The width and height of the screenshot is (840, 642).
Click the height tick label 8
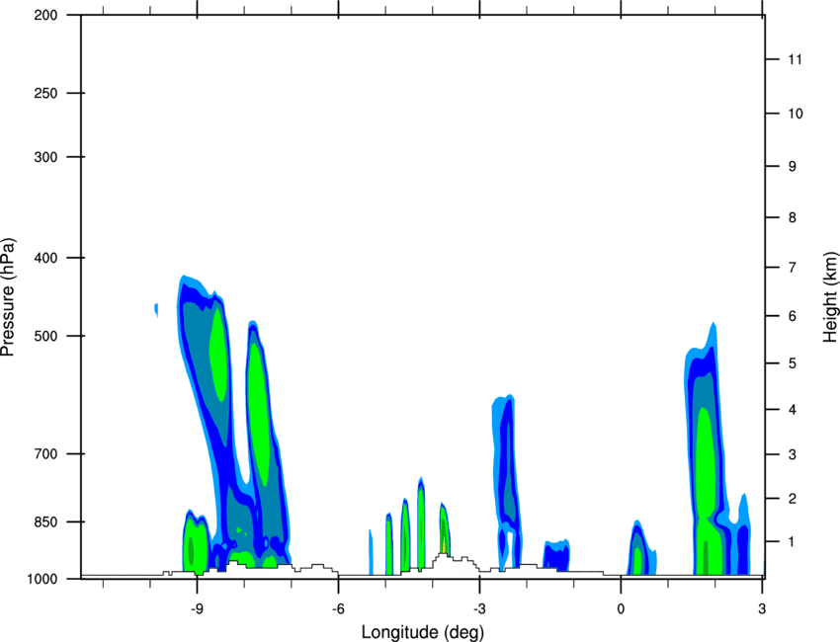point(793,217)
